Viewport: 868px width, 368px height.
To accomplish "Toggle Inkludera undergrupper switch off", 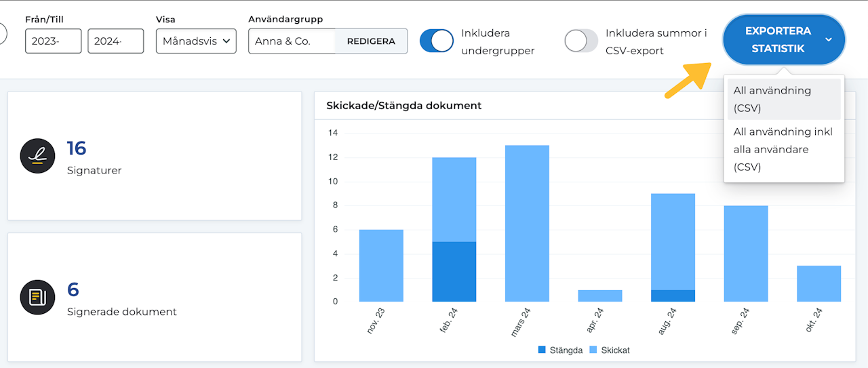I will point(436,41).
